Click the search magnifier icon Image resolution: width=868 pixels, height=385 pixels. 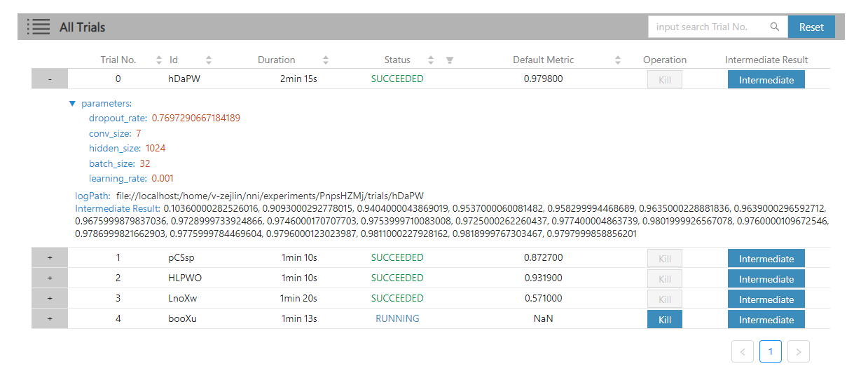(775, 27)
